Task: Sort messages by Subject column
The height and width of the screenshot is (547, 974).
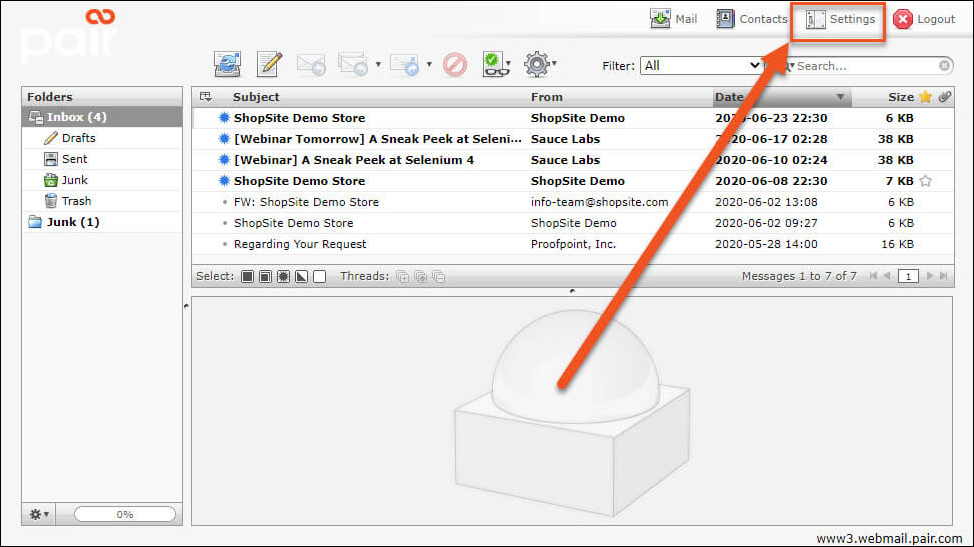Action: point(256,97)
